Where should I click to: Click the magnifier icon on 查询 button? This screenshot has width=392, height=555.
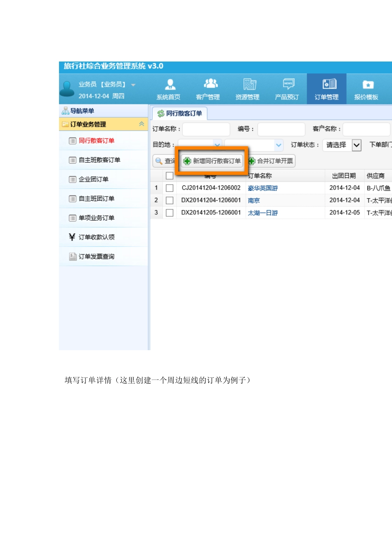(159, 161)
